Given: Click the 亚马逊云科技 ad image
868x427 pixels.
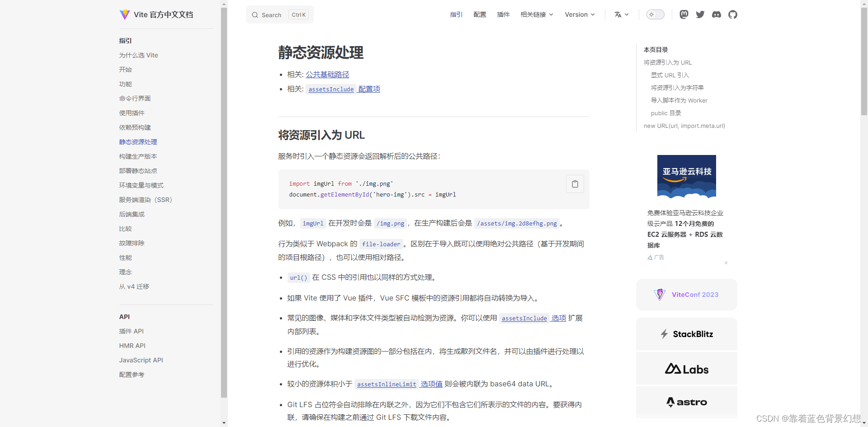Looking at the screenshot, I should tap(687, 177).
